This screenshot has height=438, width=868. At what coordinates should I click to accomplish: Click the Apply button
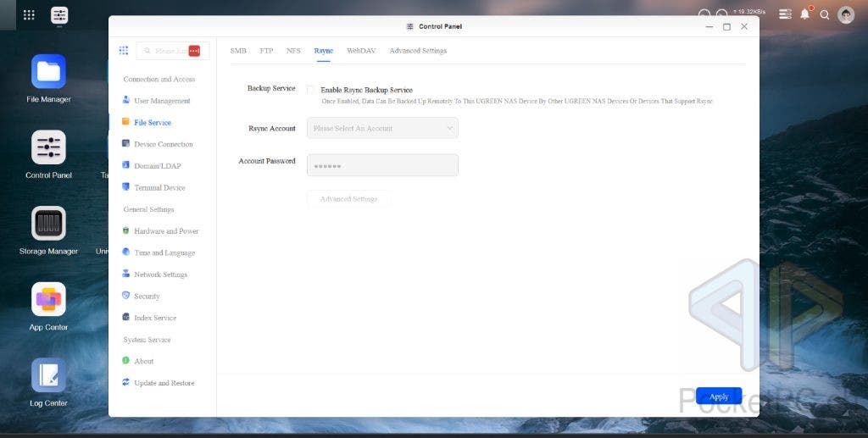point(719,396)
